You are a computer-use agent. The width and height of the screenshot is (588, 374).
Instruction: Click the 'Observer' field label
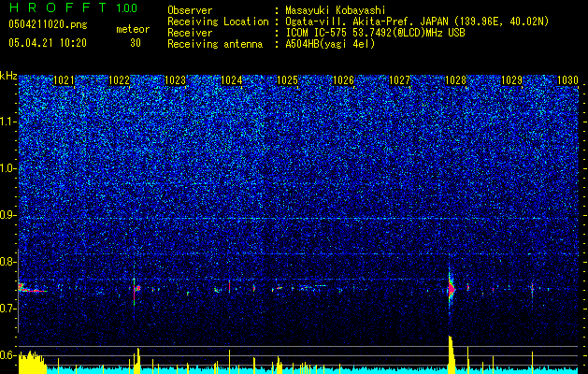(190, 10)
